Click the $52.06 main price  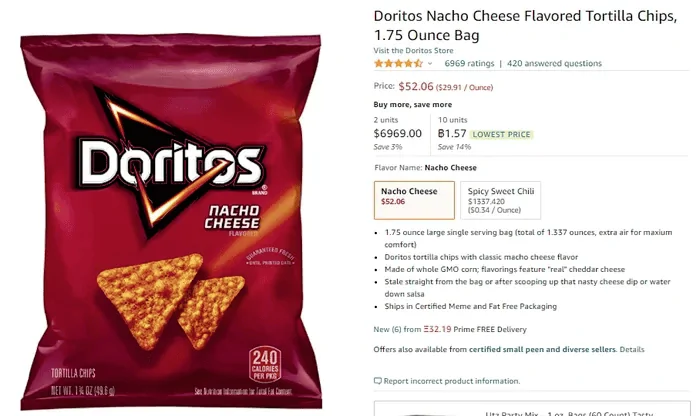[x=416, y=86]
